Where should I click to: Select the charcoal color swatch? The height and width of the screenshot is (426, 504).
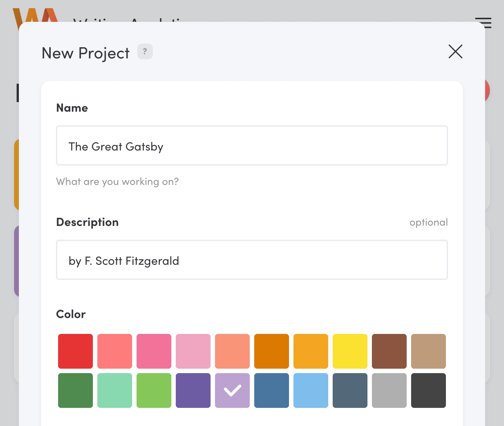point(429,390)
